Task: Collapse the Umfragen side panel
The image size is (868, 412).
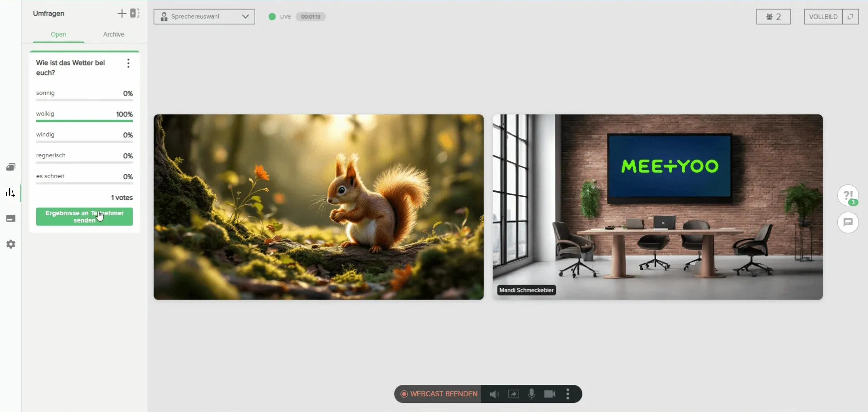Action: [x=135, y=14]
